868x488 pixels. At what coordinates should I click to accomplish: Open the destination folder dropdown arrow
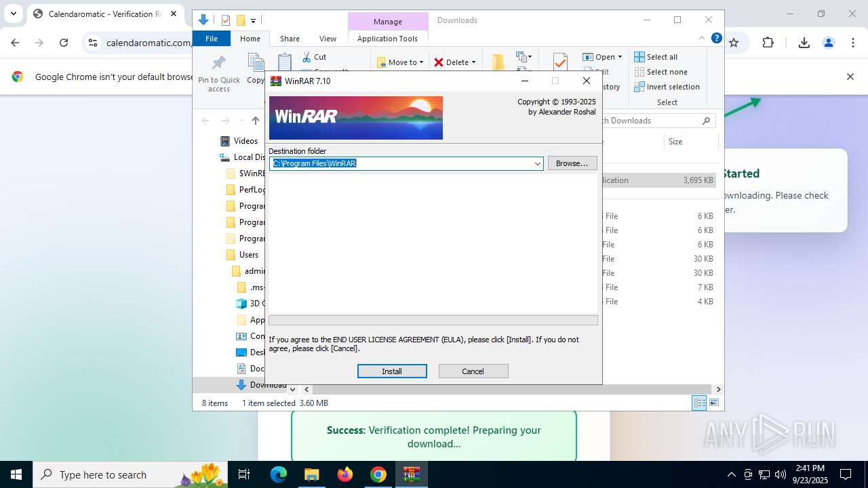[537, 163]
